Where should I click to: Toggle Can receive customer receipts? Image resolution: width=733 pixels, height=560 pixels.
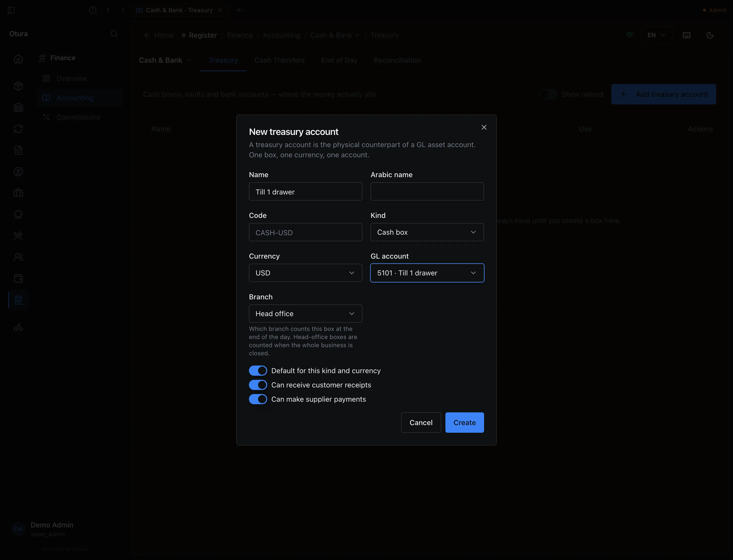(x=258, y=385)
